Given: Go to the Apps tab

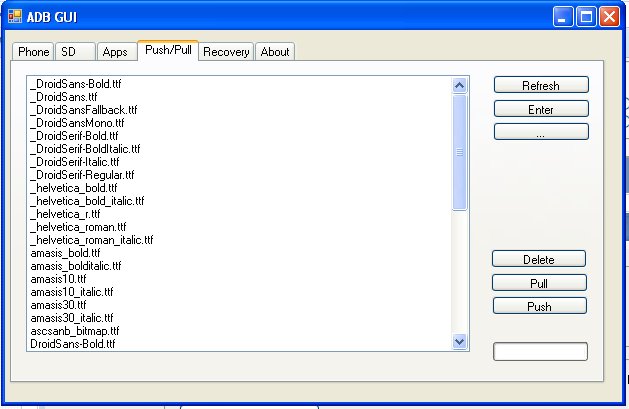Looking at the screenshot, I should click(117, 52).
